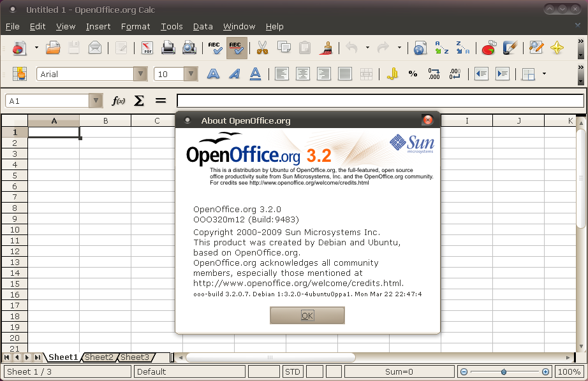
Task: Click the Undo arrow
Action: coord(352,48)
